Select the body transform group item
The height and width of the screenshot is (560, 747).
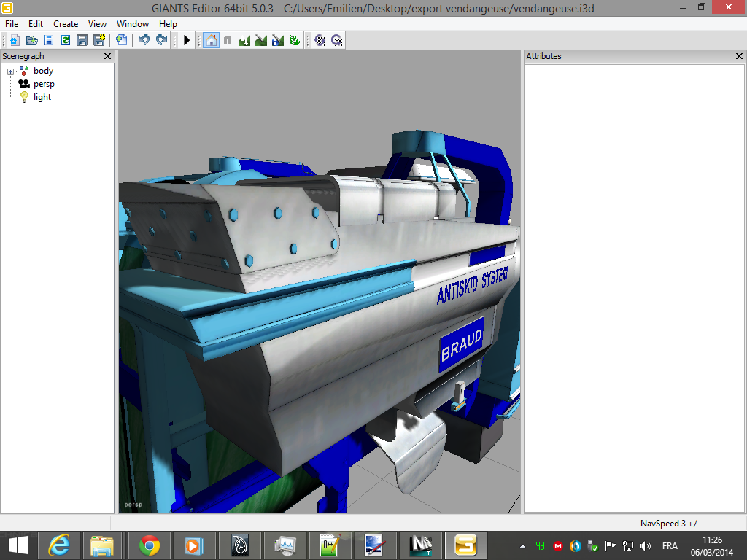pyautogui.click(x=43, y=71)
